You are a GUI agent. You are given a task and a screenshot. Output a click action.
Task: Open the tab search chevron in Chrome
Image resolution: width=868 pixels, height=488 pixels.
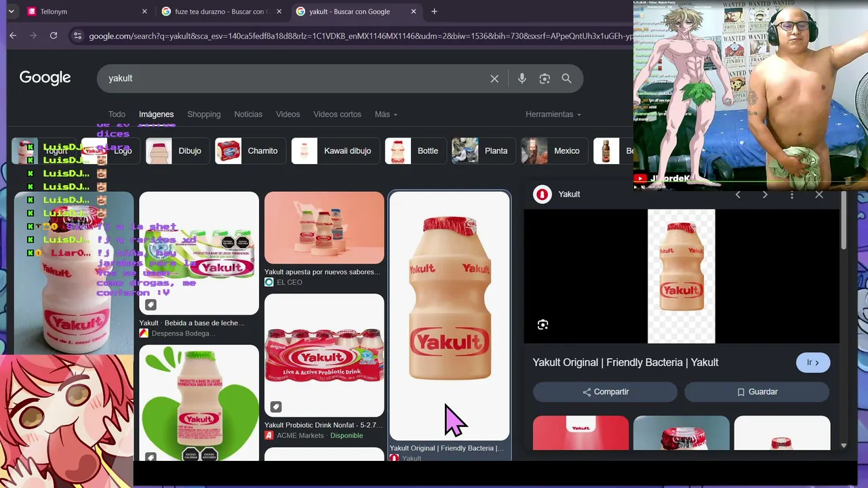[11, 12]
